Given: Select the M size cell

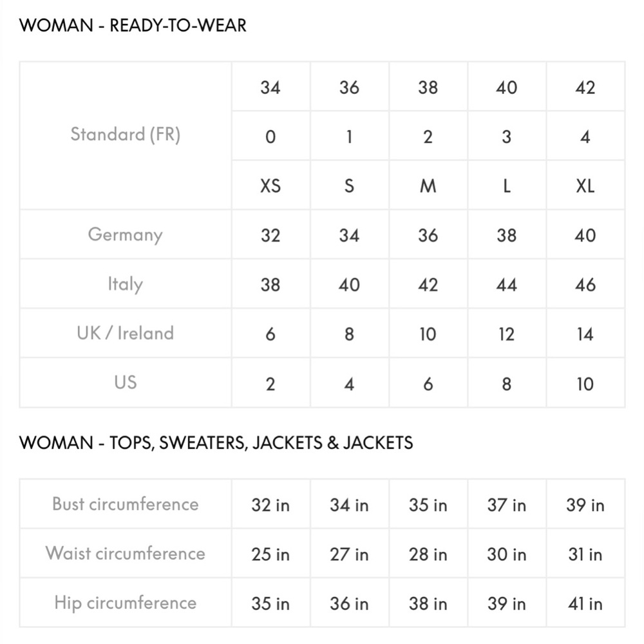Looking at the screenshot, I should point(428,186).
